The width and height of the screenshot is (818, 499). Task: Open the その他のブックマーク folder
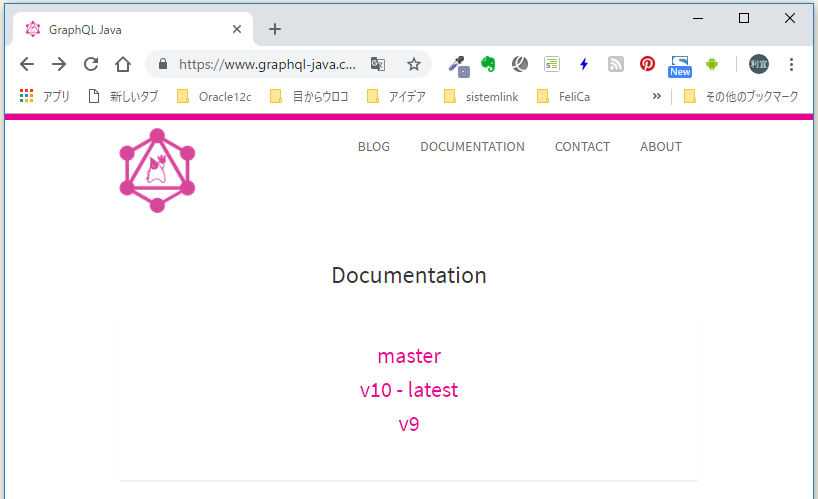coord(741,96)
